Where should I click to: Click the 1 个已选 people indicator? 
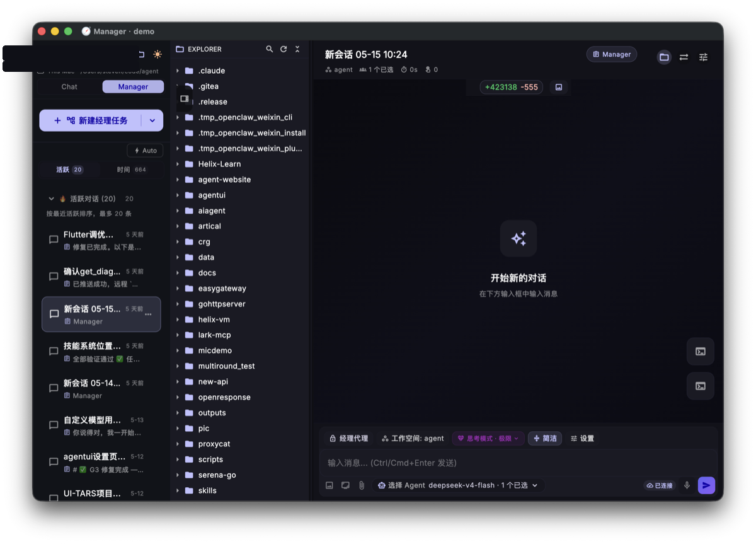click(x=376, y=70)
